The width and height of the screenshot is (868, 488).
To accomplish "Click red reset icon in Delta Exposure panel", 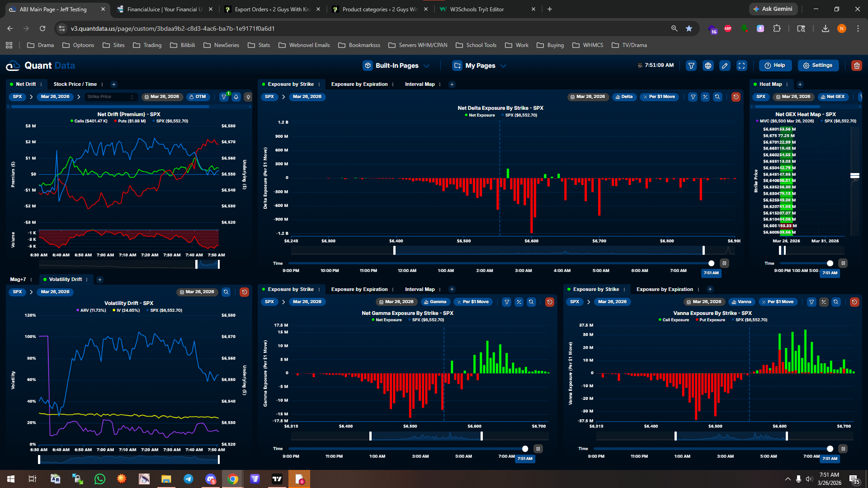I will point(736,97).
